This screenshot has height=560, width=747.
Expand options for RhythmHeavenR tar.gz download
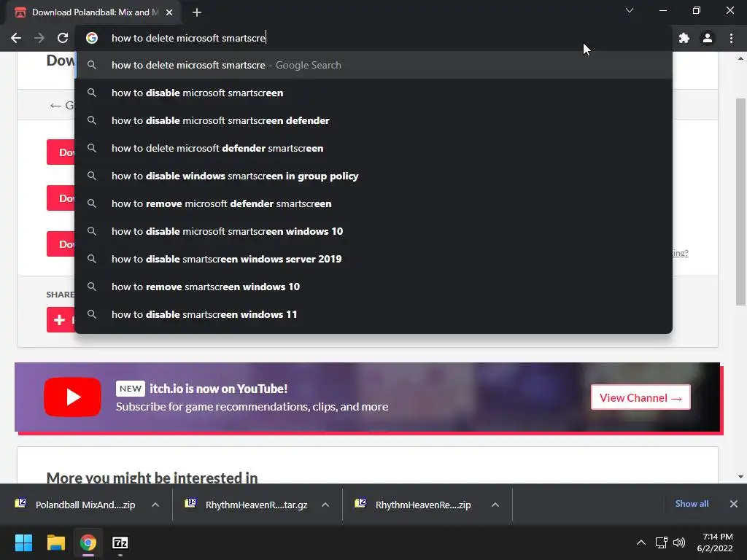pyautogui.click(x=325, y=505)
